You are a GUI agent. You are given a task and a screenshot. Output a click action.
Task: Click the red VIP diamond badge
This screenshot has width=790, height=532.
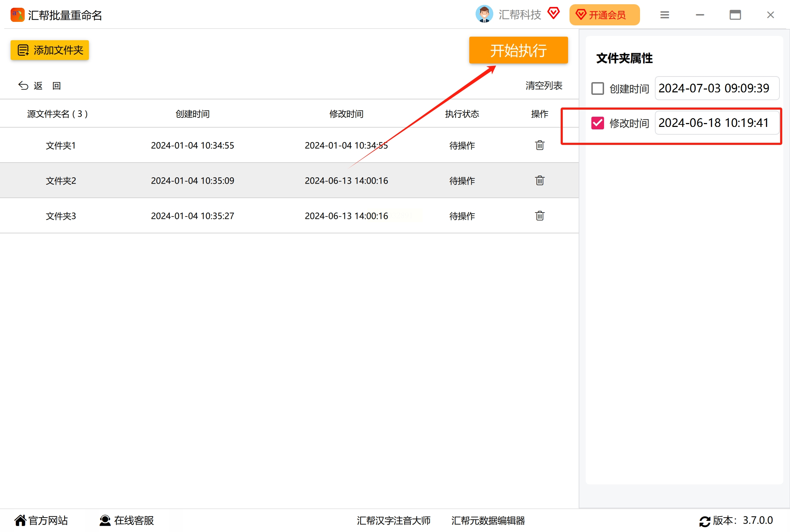[x=553, y=13]
